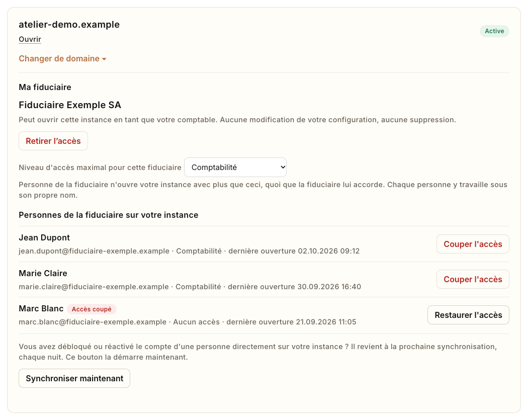Select the atelier-demo.example domain title
Screen dimensions: 528x420
click(69, 25)
